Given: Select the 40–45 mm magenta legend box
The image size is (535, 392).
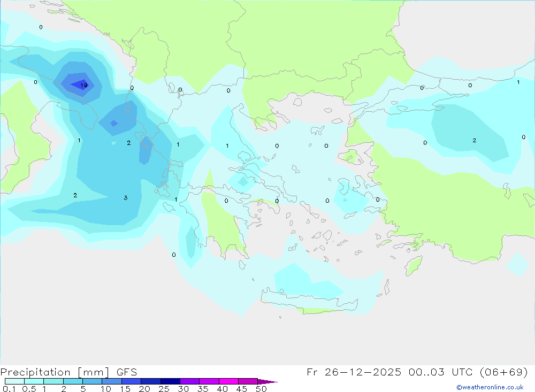Looking at the screenshot, I should [x=228, y=381].
